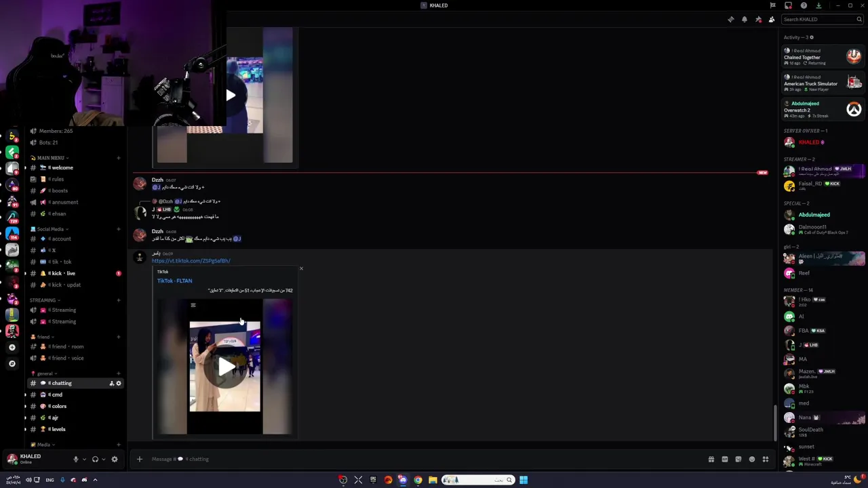Create invite for chatting channel
The width and height of the screenshot is (868, 488).
[x=111, y=384]
